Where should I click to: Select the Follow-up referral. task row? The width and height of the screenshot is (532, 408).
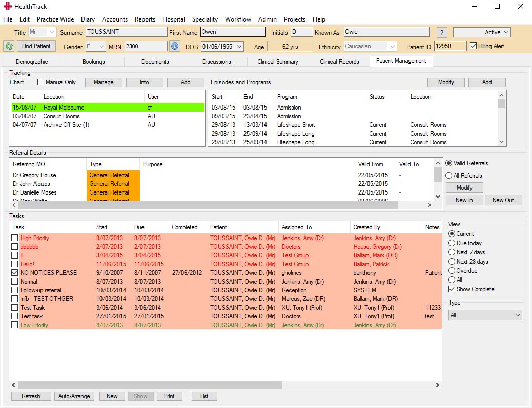(x=226, y=290)
